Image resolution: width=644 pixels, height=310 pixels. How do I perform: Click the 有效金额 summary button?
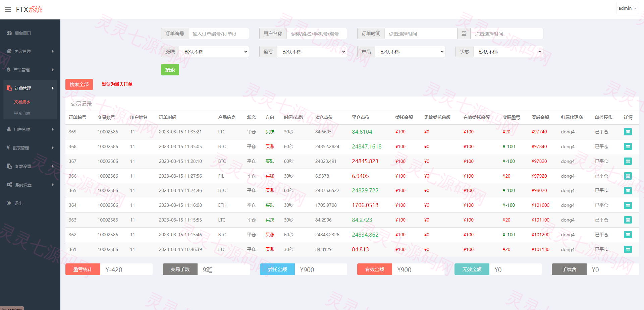375,269
